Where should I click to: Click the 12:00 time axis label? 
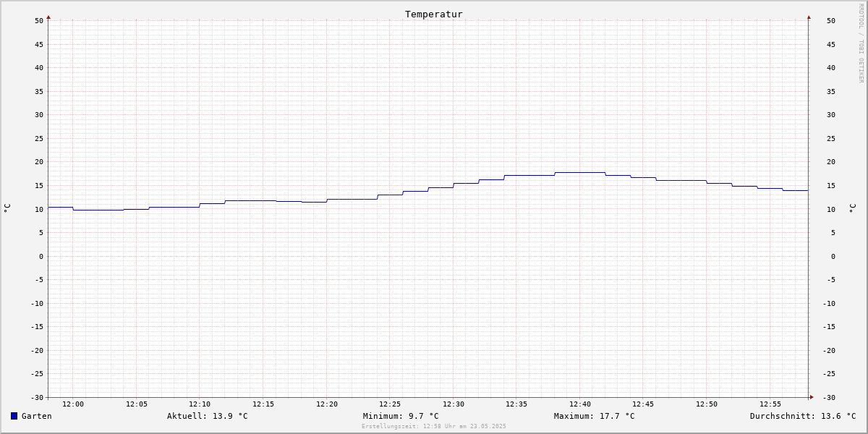73,404
